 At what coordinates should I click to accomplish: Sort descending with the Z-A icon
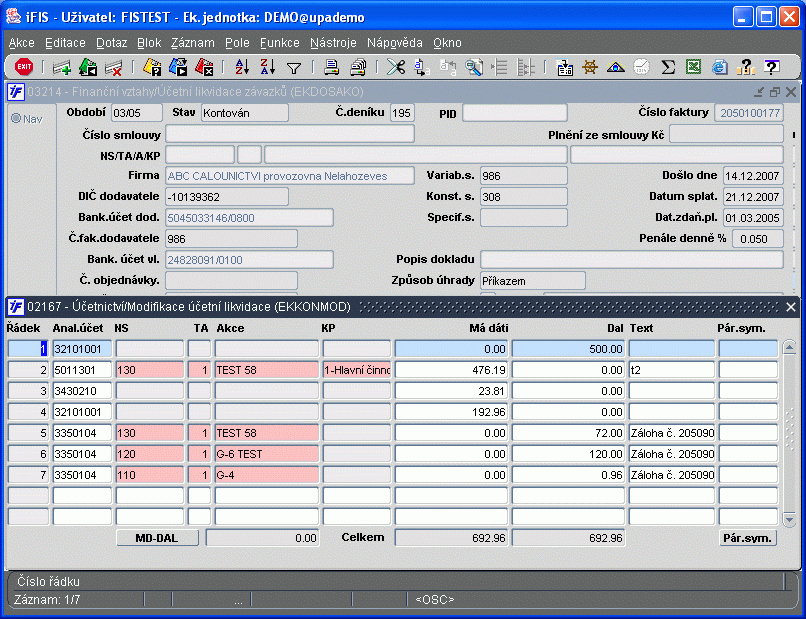point(267,67)
